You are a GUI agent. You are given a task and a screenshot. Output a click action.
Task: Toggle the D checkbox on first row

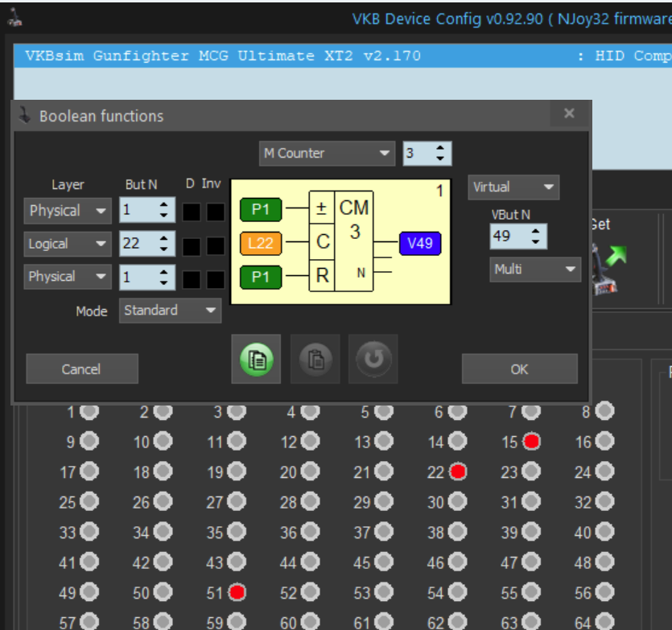192,212
